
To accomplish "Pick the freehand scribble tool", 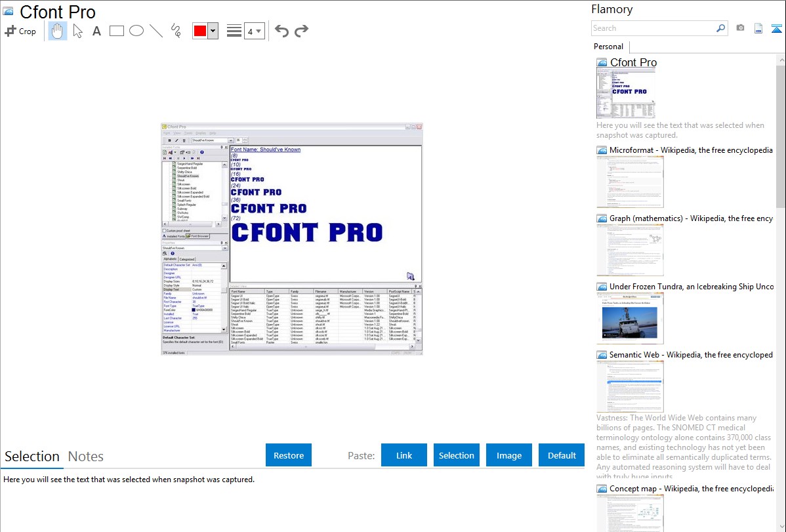I will point(176,31).
